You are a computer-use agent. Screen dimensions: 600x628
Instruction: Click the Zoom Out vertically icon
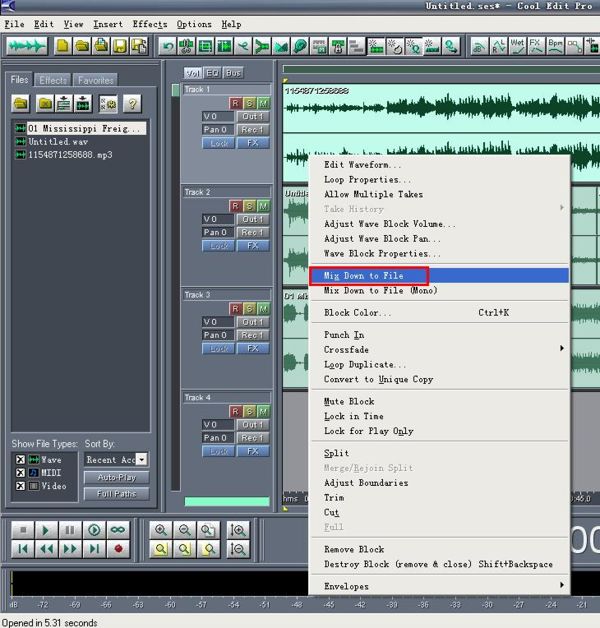point(238,549)
